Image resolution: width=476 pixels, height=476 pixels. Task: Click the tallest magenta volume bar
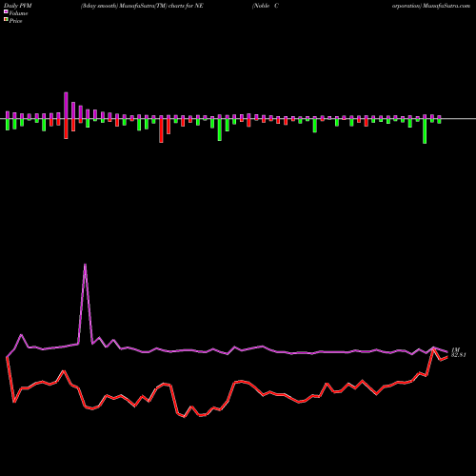coord(66,106)
